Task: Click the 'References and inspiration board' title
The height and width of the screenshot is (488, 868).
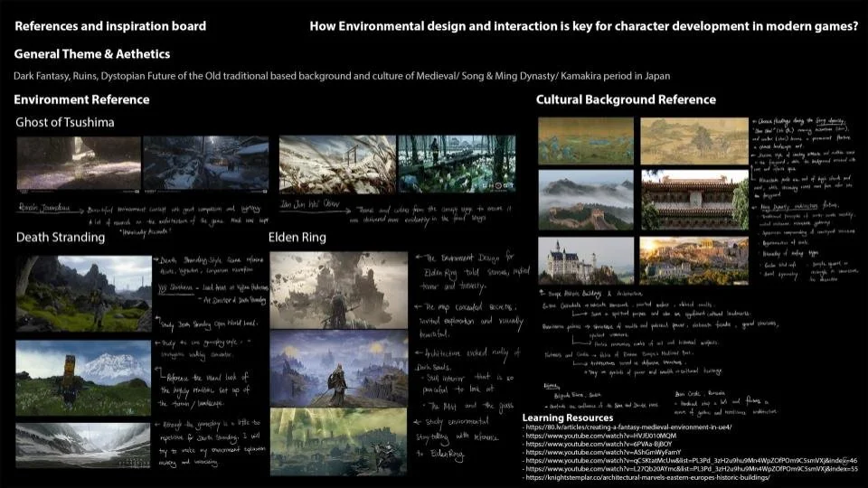Action: point(110,26)
